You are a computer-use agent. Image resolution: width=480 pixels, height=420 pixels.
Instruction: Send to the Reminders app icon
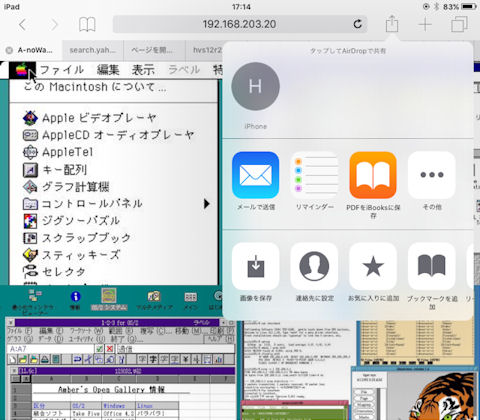(314, 175)
